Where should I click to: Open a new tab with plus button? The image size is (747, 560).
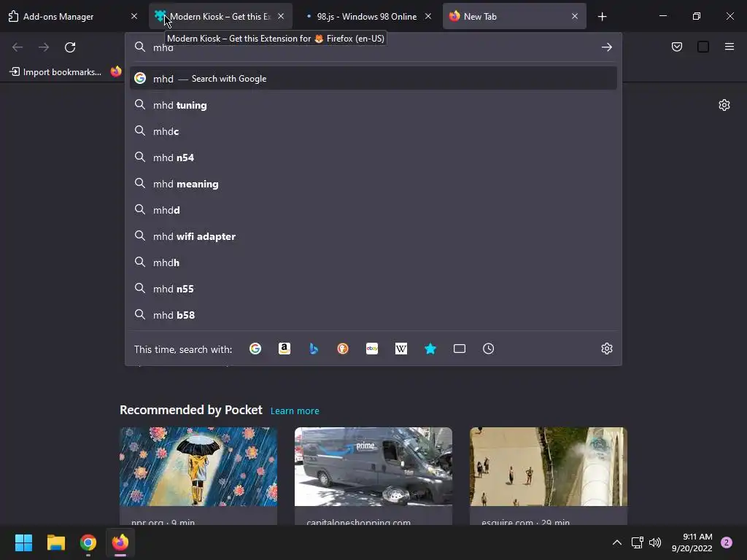602,17
